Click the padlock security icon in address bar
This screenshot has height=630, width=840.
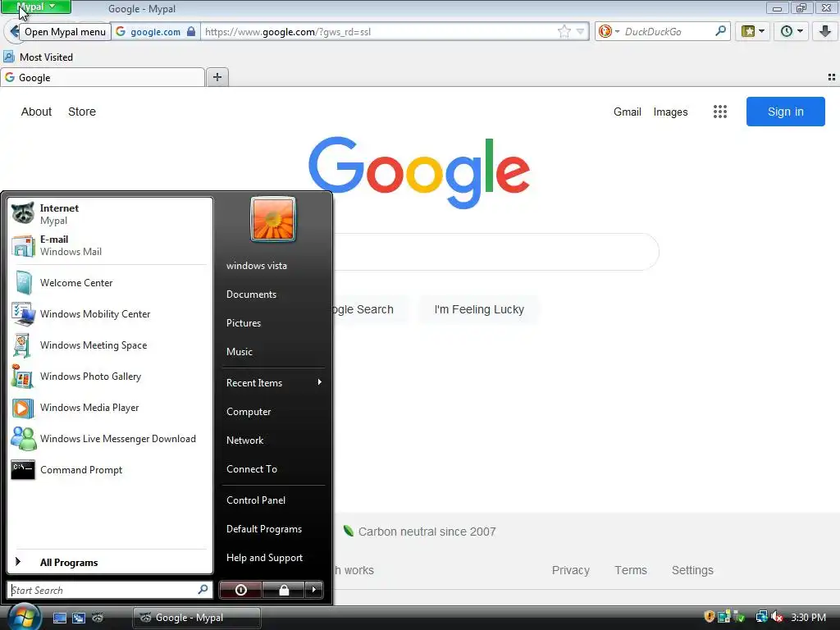click(191, 32)
